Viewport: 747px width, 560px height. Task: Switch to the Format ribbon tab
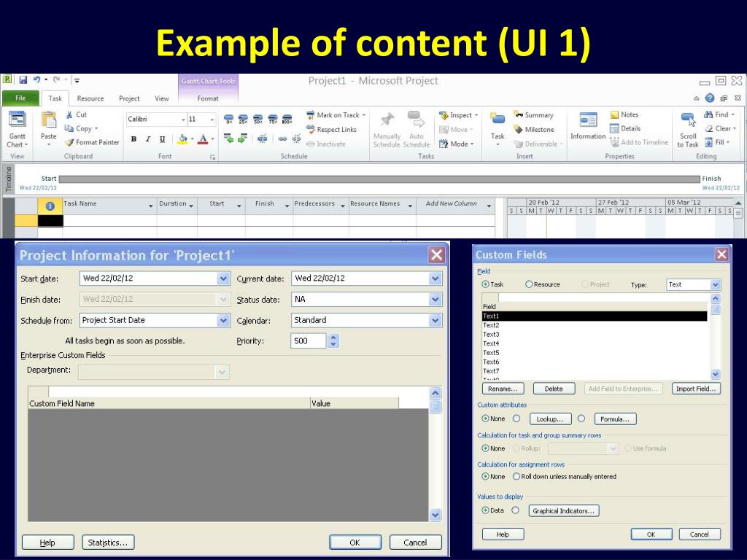208,98
